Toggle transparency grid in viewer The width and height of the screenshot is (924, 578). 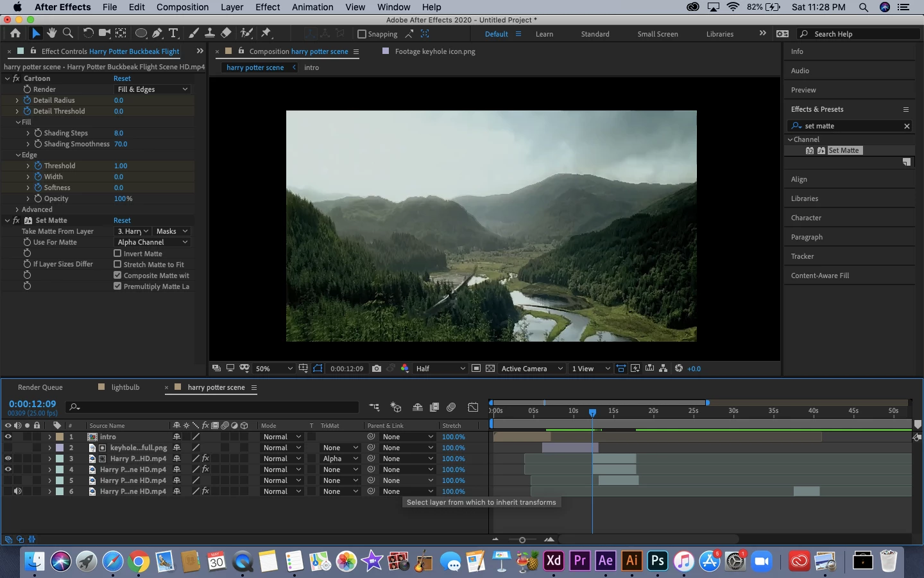(x=490, y=369)
